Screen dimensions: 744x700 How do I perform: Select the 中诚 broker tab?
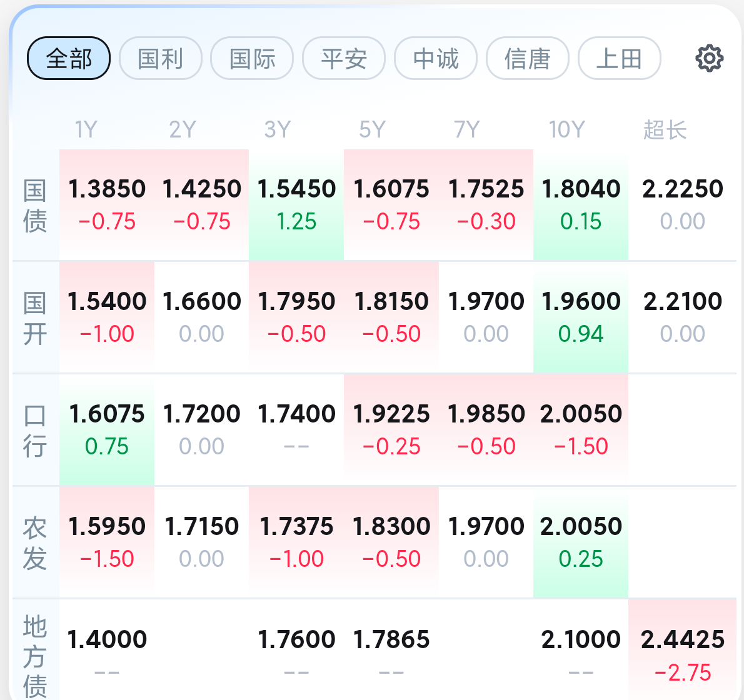tap(436, 59)
